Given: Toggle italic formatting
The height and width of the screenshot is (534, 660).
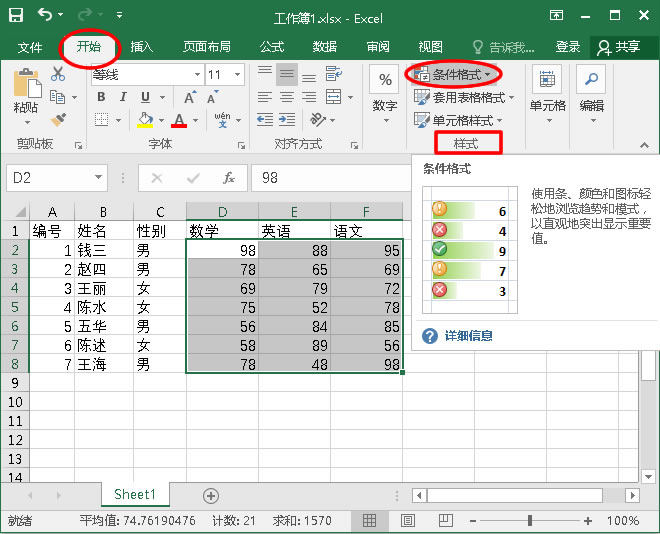Looking at the screenshot, I should pyautogui.click(x=123, y=97).
